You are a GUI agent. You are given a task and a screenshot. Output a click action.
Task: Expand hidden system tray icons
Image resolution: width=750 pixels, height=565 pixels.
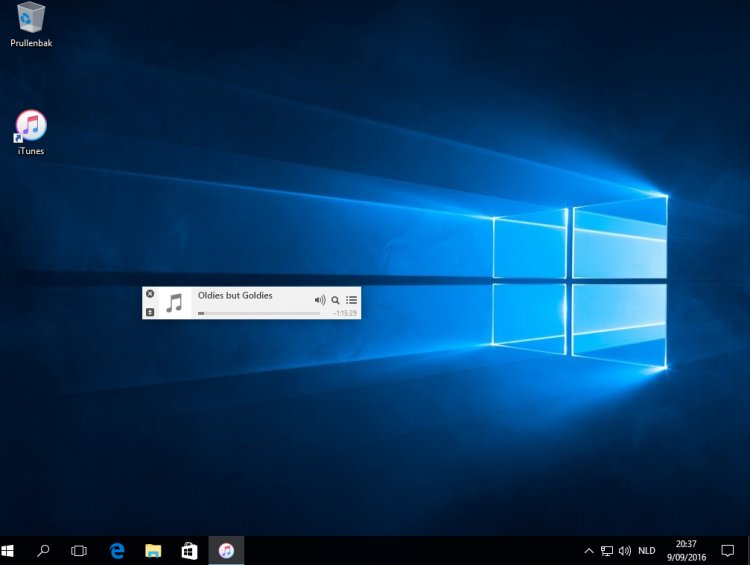coord(589,551)
